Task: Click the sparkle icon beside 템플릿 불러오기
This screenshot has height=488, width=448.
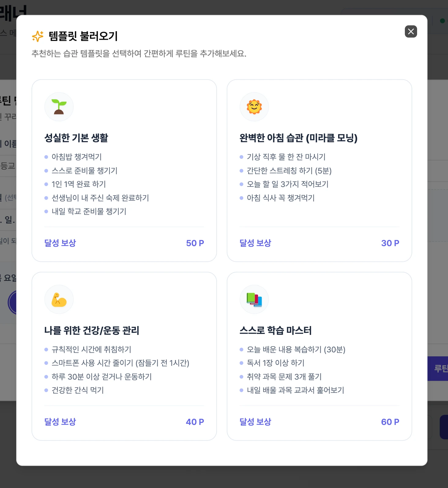Action: 38,36
